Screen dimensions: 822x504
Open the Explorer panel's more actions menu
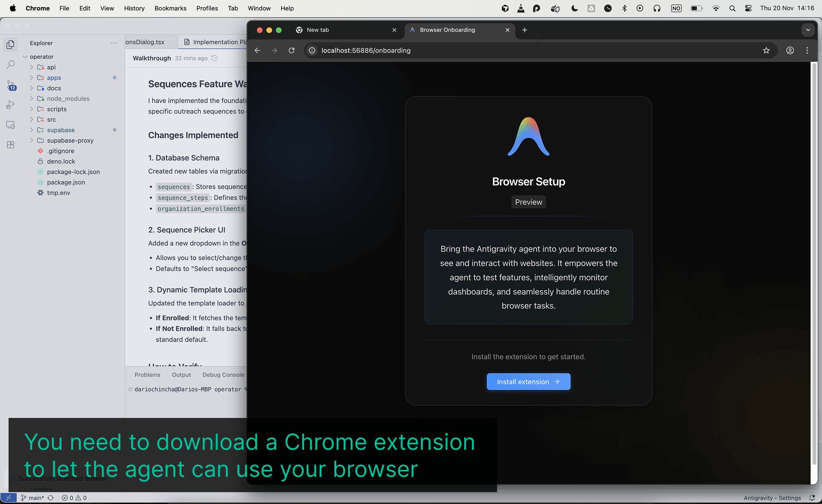pos(114,43)
